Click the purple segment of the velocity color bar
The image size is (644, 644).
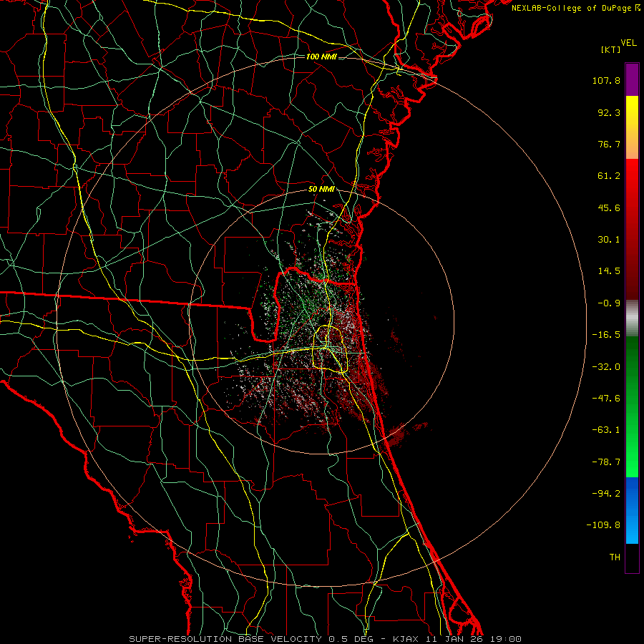point(632,79)
